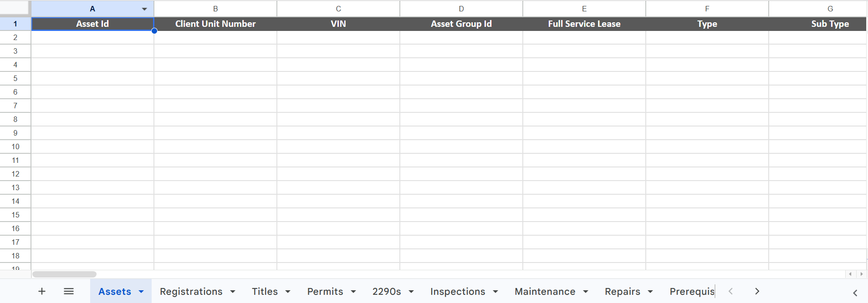Click the right scroll arrow for sheet tabs
Viewport: 868px width, 303px height.
(757, 291)
